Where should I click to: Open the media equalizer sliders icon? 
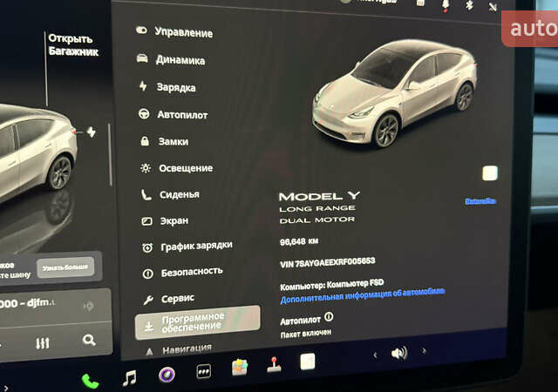(43, 343)
